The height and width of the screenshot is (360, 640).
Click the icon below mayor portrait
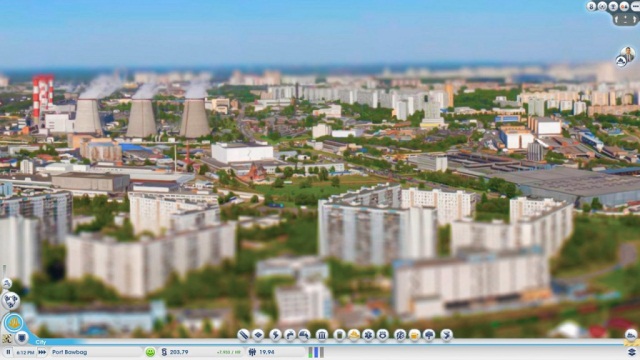point(621,61)
